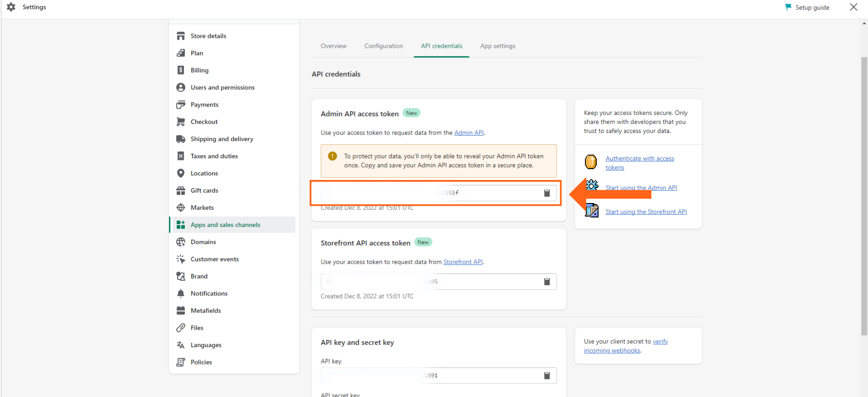This screenshot has height=397, width=868.
Task: Open Authenticate with access tokens link
Action: pyautogui.click(x=639, y=159)
